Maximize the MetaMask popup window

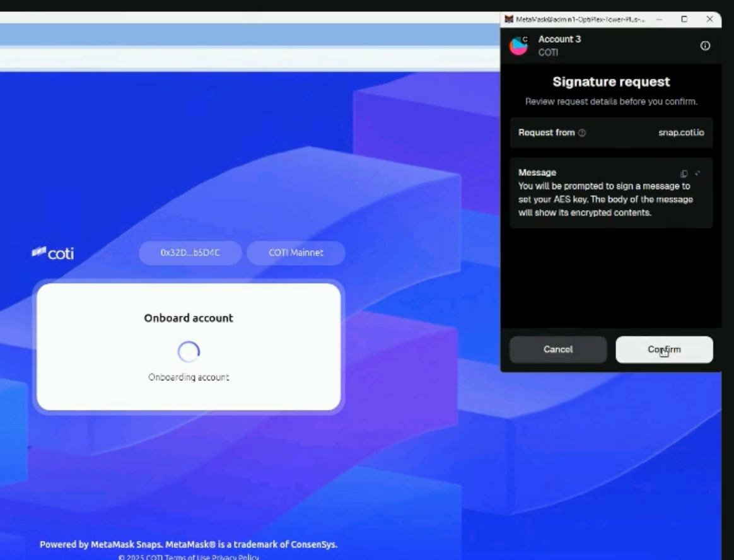(x=684, y=20)
